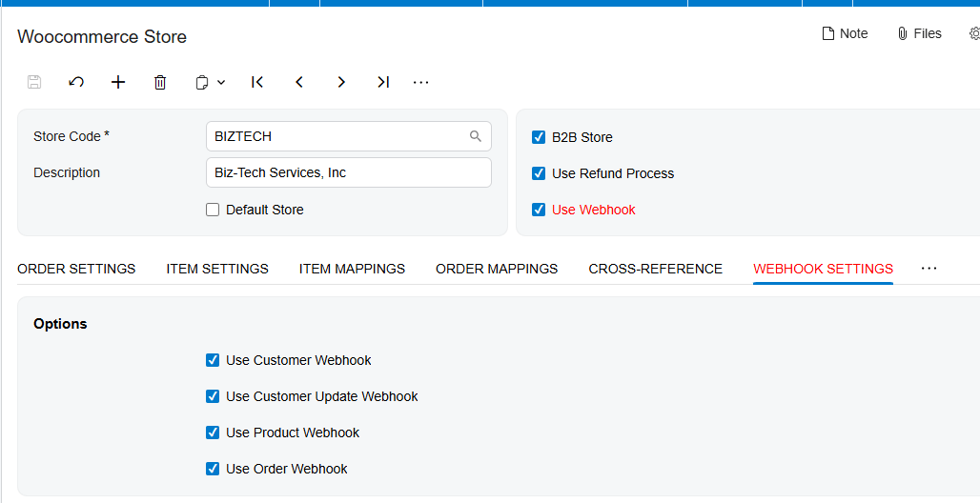
Task: Delete the store record with trash icon
Action: [x=160, y=82]
